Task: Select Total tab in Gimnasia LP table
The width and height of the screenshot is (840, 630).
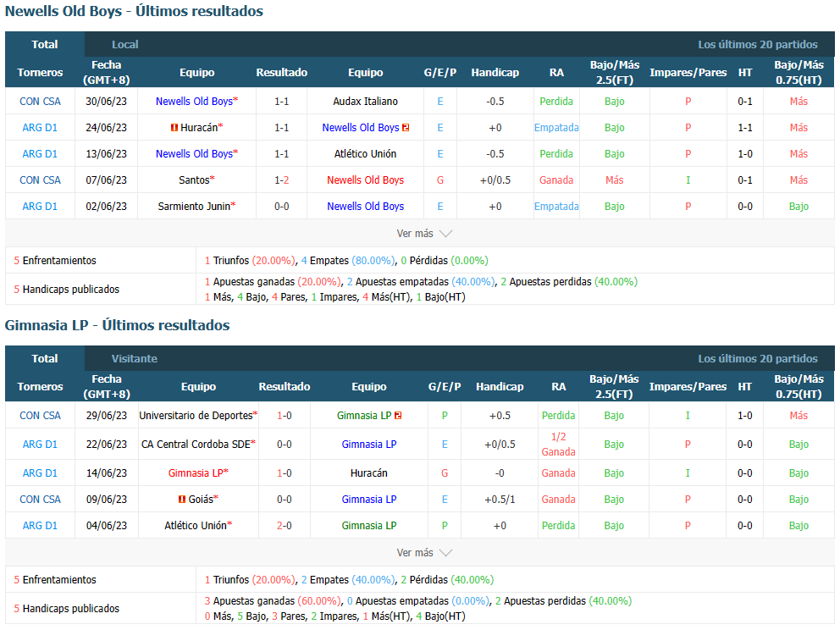Action: 45,358
